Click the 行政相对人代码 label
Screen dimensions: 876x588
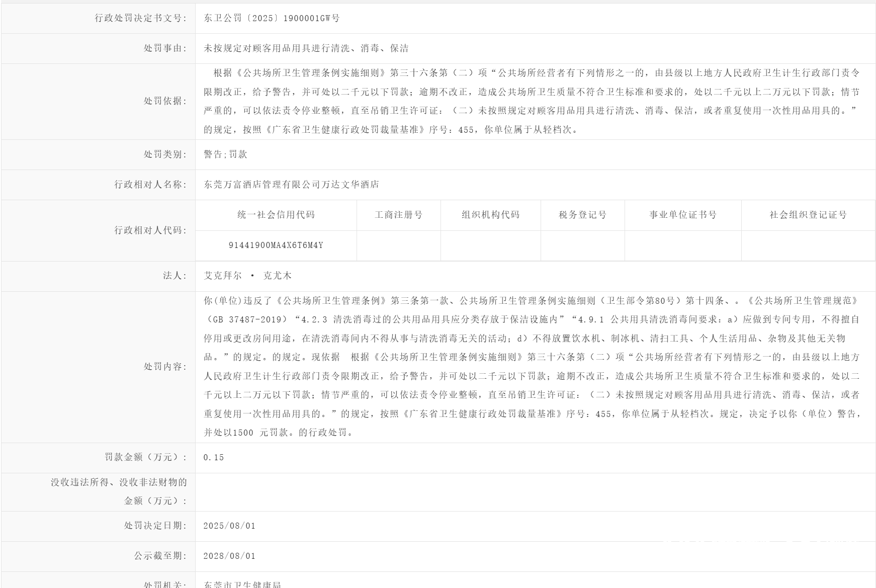[x=150, y=230]
